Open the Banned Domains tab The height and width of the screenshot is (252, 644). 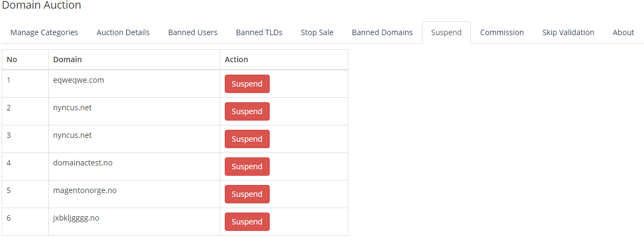382,32
